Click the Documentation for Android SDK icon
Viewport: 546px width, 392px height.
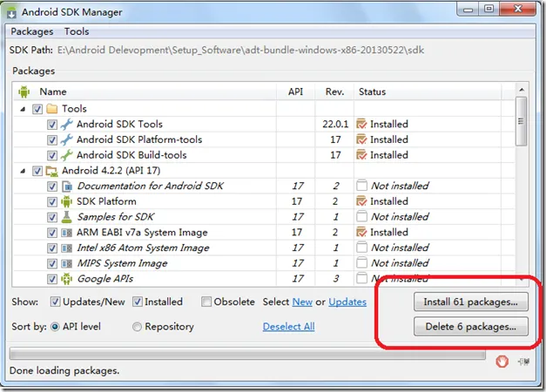[x=66, y=186]
